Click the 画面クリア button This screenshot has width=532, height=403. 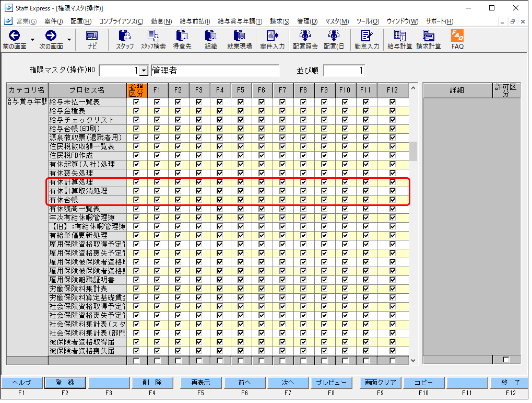pyautogui.click(x=381, y=383)
